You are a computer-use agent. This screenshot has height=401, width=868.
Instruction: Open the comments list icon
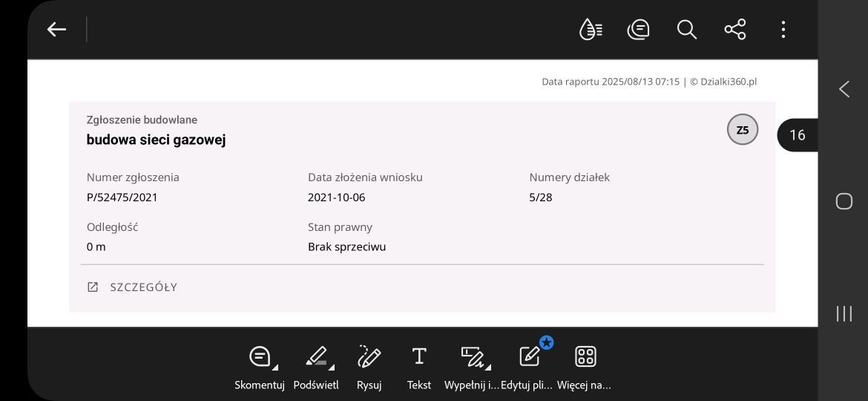pyautogui.click(x=638, y=30)
